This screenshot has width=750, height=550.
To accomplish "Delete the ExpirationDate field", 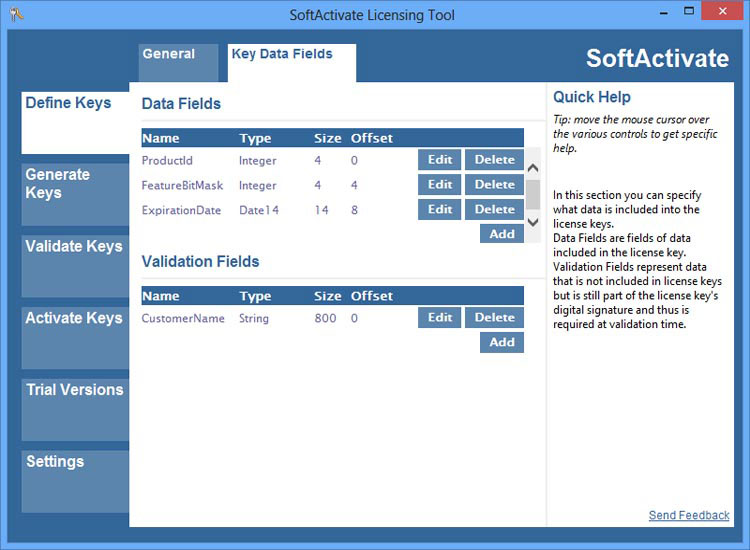I will [x=494, y=210].
